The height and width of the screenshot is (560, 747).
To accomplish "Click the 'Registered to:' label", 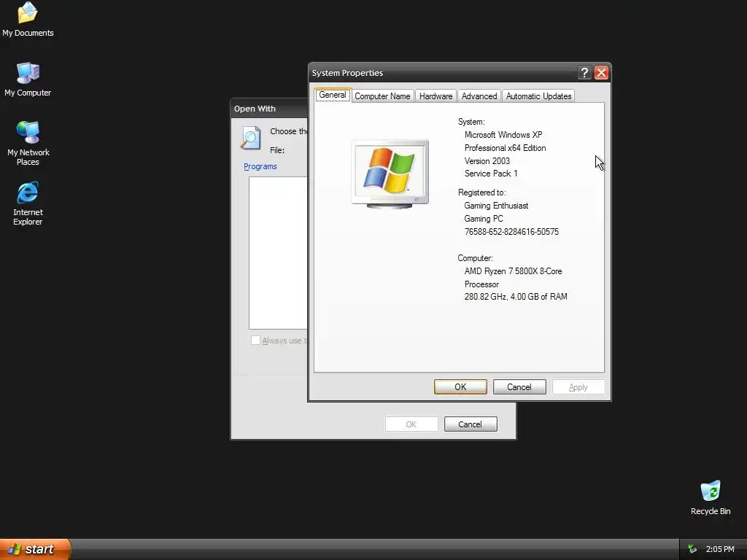I will tap(481, 192).
